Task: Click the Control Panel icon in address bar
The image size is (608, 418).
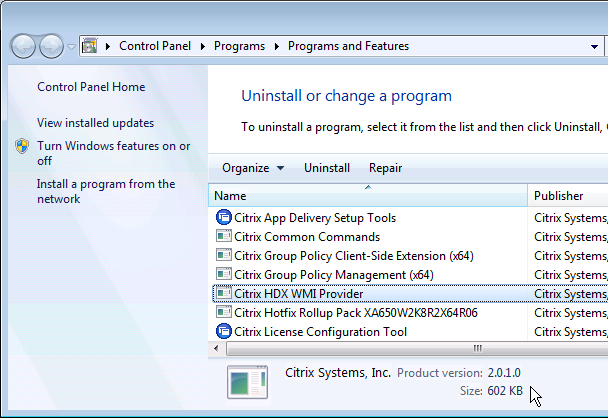Action: click(x=90, y=46)
